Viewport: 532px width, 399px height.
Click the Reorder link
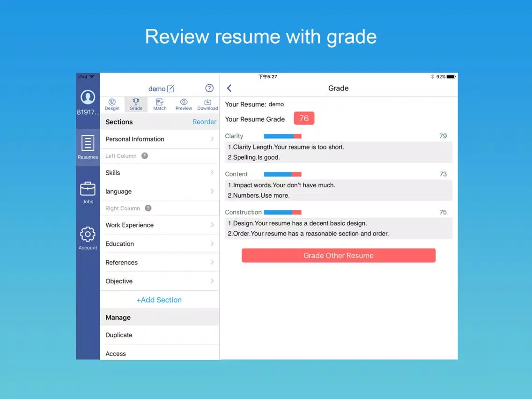click(204, 122)
